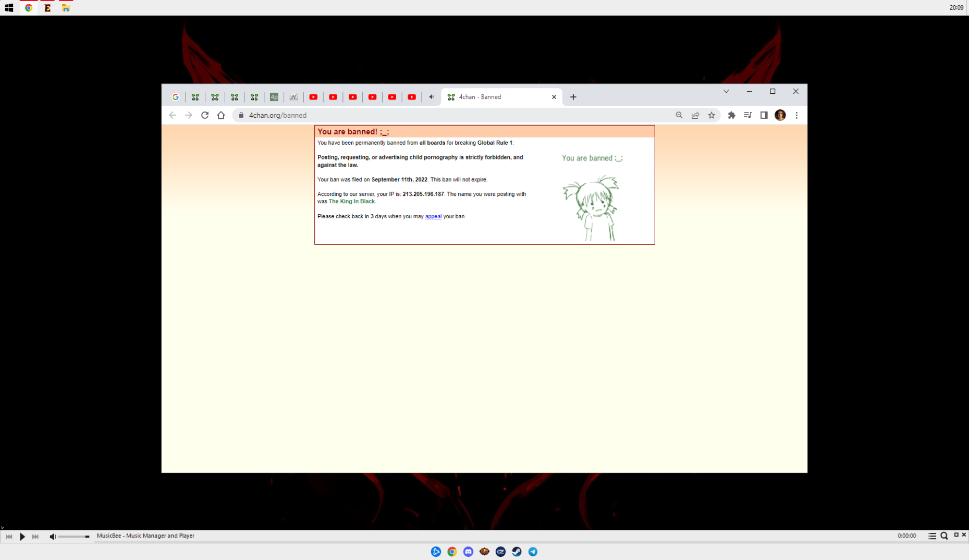
Task: Open a new browser tab
Action: pyautogui.click(x=573, y=97)
